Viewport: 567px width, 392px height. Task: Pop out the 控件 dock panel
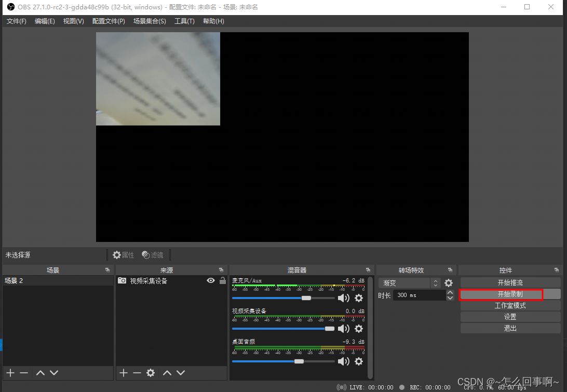pos(556,270)
